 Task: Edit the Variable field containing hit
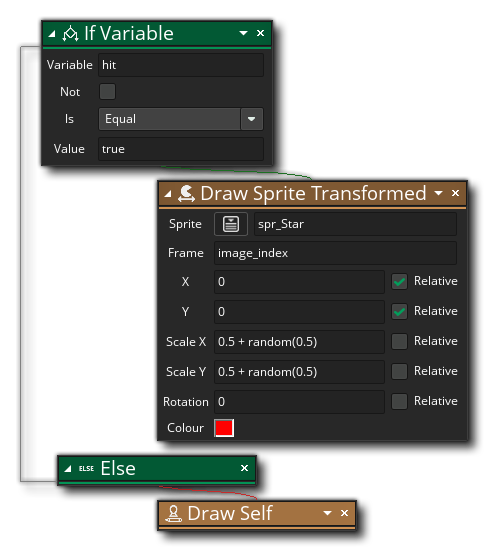[181, 65]
